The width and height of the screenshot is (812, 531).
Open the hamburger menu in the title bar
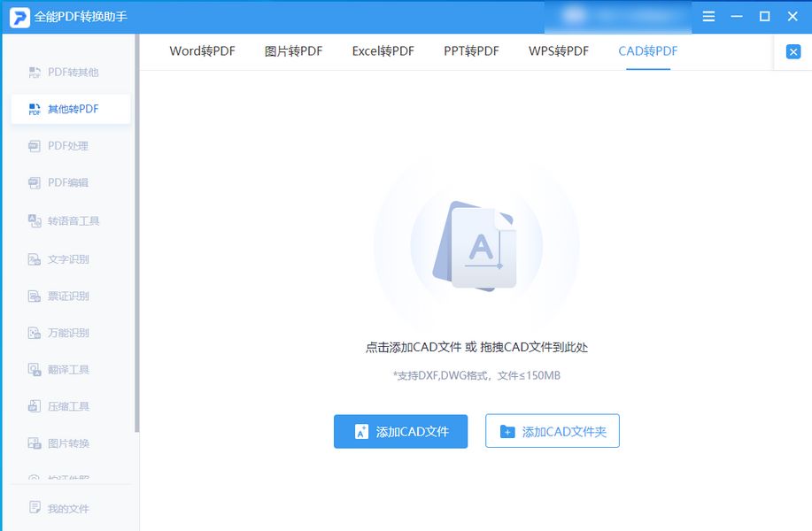[x=707, y=16]
